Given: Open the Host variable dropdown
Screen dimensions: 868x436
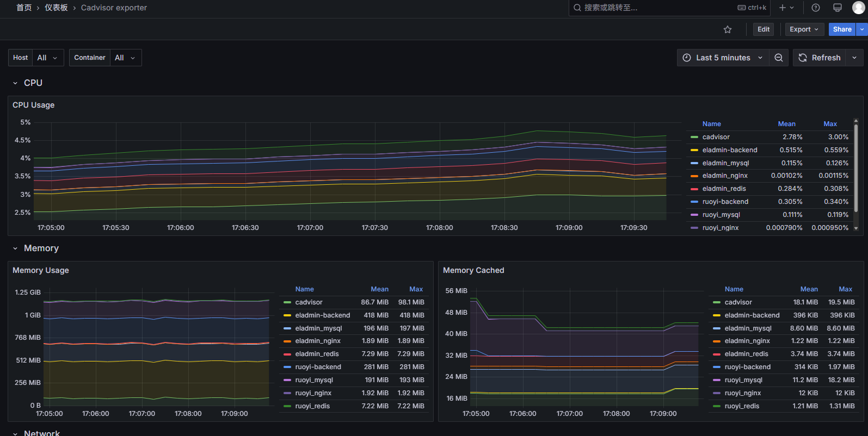Looking at the screenshot, I should [47, 58].
